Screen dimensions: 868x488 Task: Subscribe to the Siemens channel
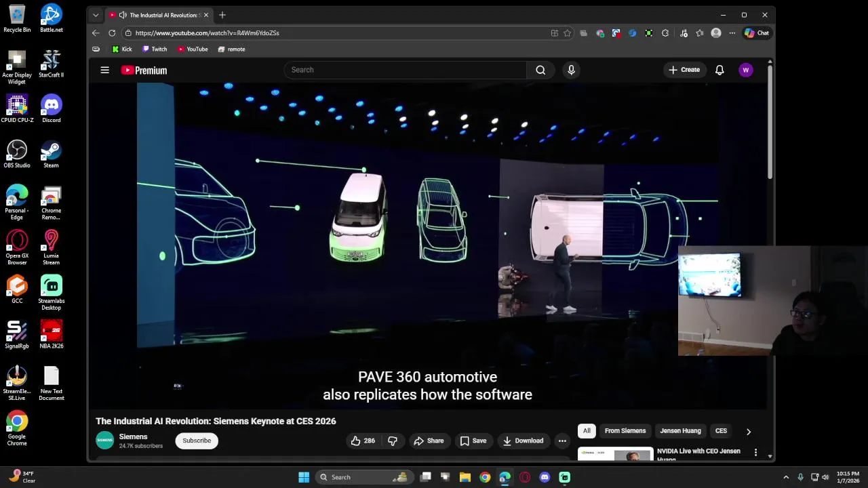click(197, 441)
